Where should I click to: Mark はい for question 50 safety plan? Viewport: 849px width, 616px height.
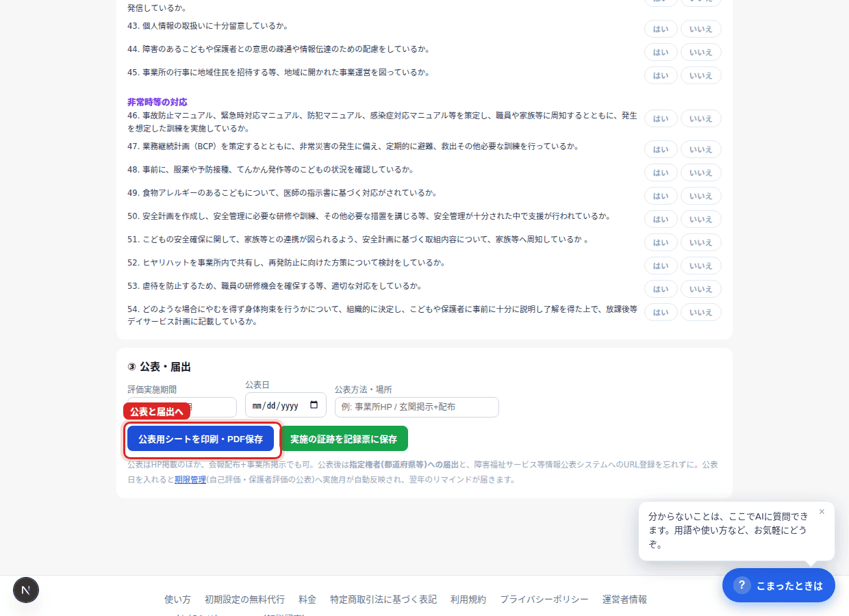[x=661, y=219]
